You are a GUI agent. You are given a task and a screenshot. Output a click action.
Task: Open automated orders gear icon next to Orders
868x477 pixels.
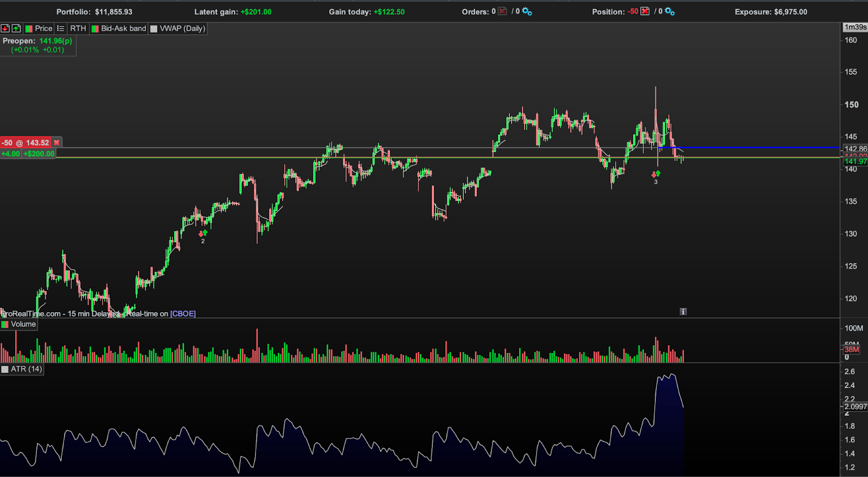click(x=527, y=11)
